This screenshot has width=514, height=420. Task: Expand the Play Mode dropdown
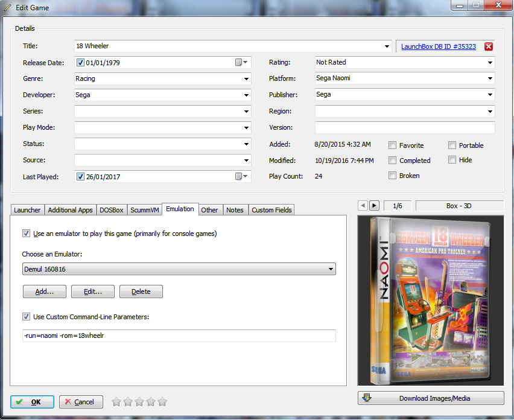click(246, 127)
